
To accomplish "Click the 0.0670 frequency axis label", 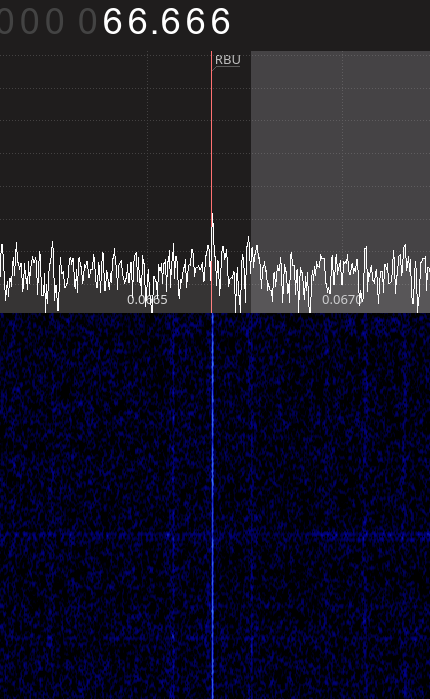I will click(342, 300).
